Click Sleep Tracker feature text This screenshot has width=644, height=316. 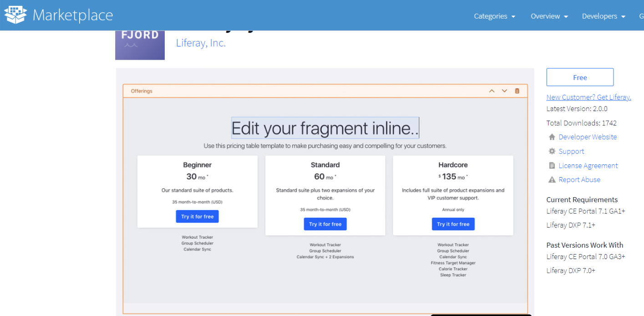click(x=453, y=275)
